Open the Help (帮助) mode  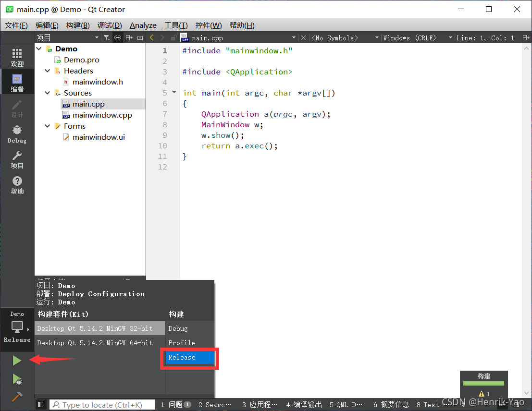click(x=17, y=185)
